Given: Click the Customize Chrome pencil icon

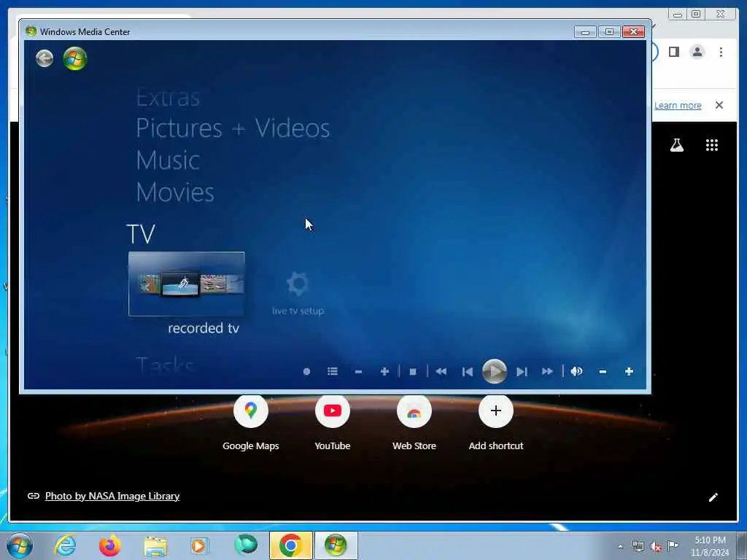Looking at the screenshot, I should 713,497.
